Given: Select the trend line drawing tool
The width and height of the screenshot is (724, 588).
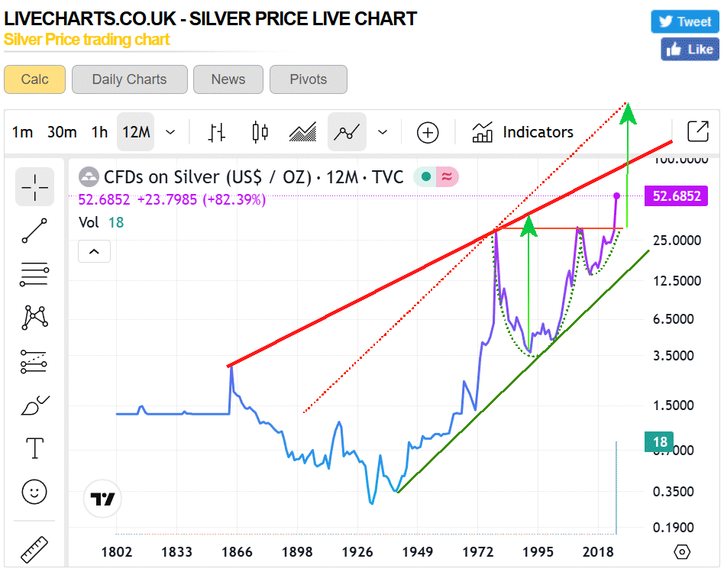Looking at the screenshot, I should coord(34,231).
